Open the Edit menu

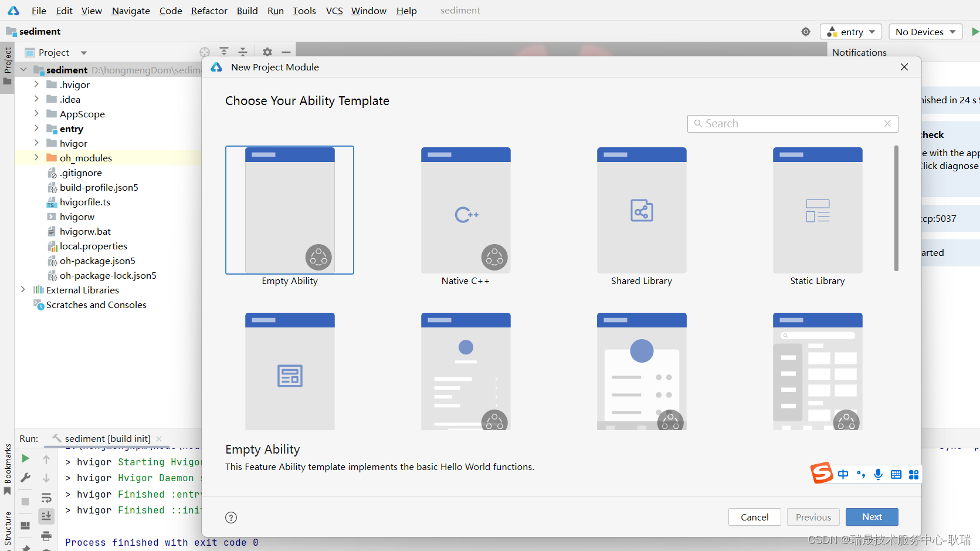click(64, 11)
